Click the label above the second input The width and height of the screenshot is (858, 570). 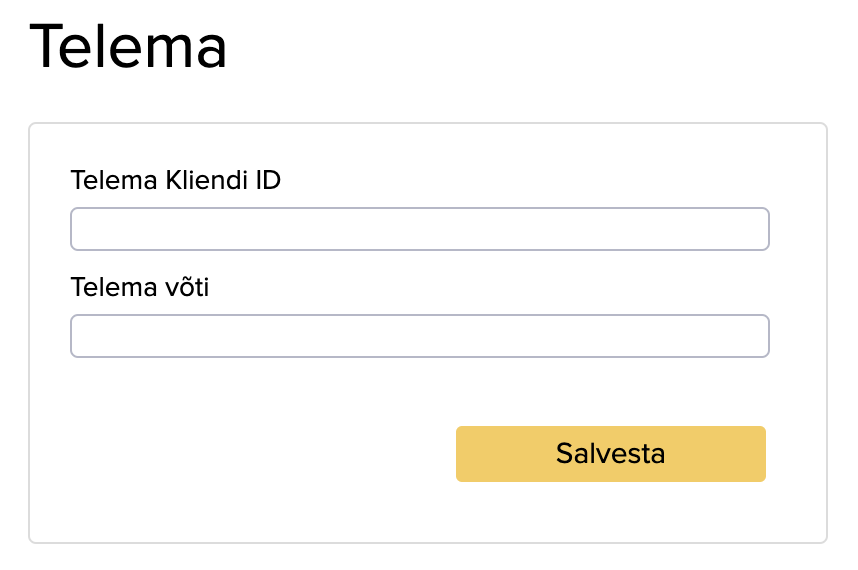[x=140, y=288]
